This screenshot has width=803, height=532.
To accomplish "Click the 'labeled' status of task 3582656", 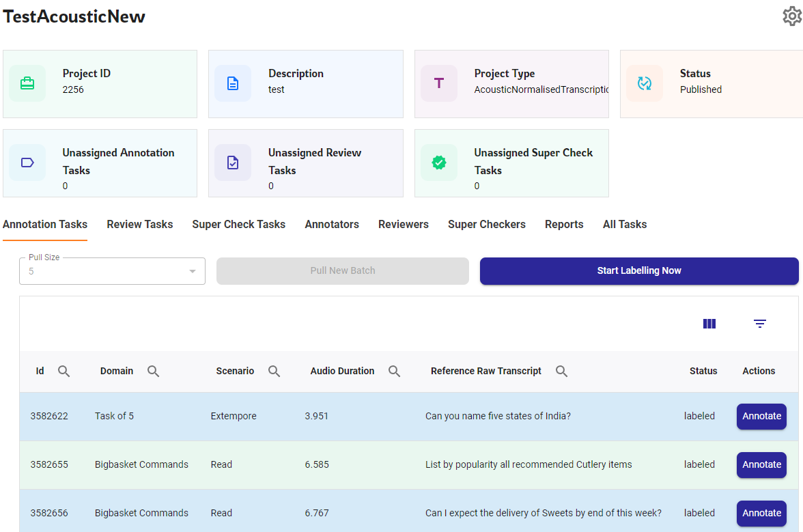I will point(699,513).
